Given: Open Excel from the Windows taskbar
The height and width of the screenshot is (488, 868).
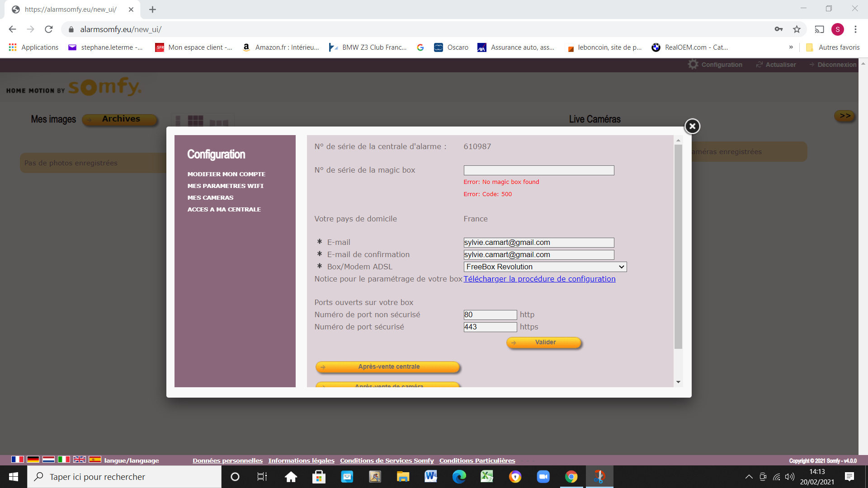Looking at the screenshot, I should pyautogui.click(x=487, y=476).
